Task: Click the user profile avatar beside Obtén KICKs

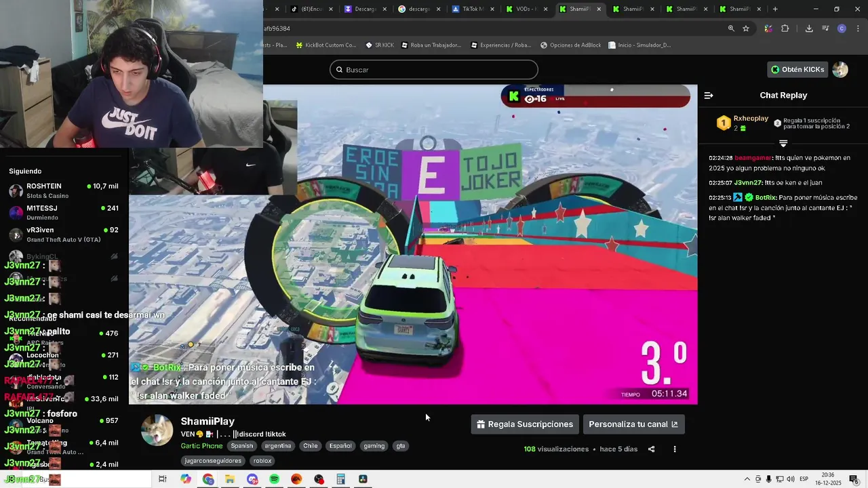Action: coord(840,69)
